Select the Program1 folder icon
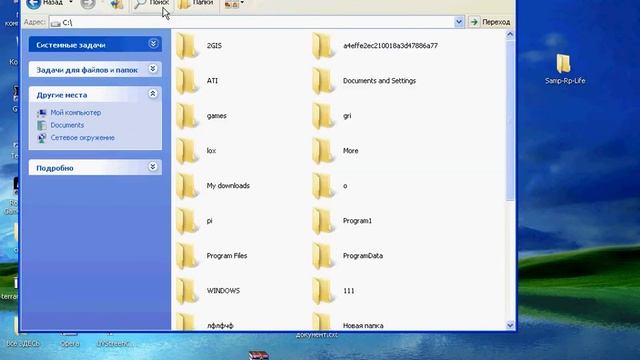Image resolution: width=640 pixels, height=360 pixels. 324,221
